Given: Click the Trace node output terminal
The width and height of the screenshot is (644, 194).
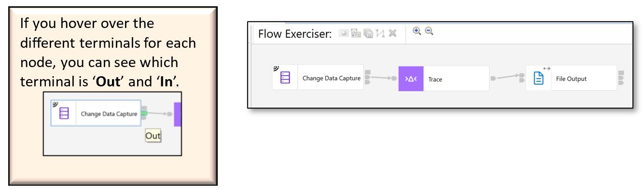Looking at the screenshot, I should coord(493,78).
